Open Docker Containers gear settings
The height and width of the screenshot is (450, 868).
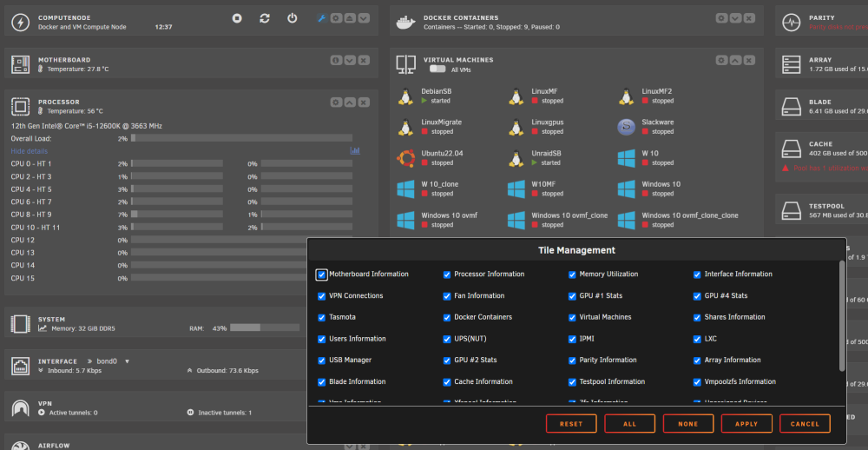point(721,18)
